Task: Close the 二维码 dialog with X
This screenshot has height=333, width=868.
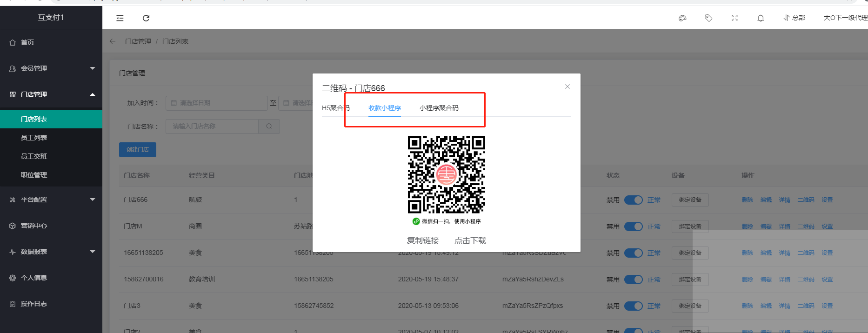Action: (x=568, y=87)
